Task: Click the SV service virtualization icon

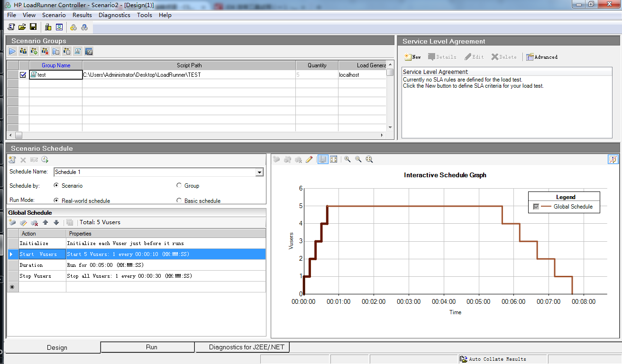Action: click(x=89, y=51)
